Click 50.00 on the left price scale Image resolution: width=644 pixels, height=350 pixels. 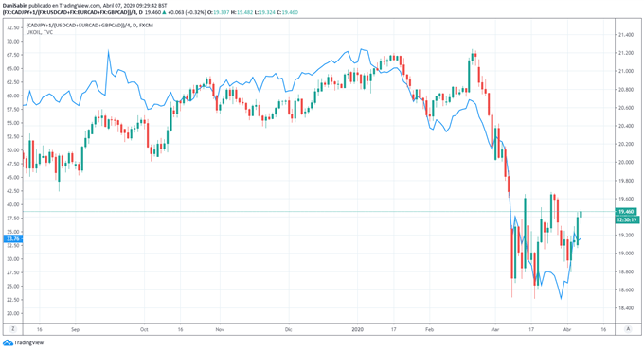12,150
